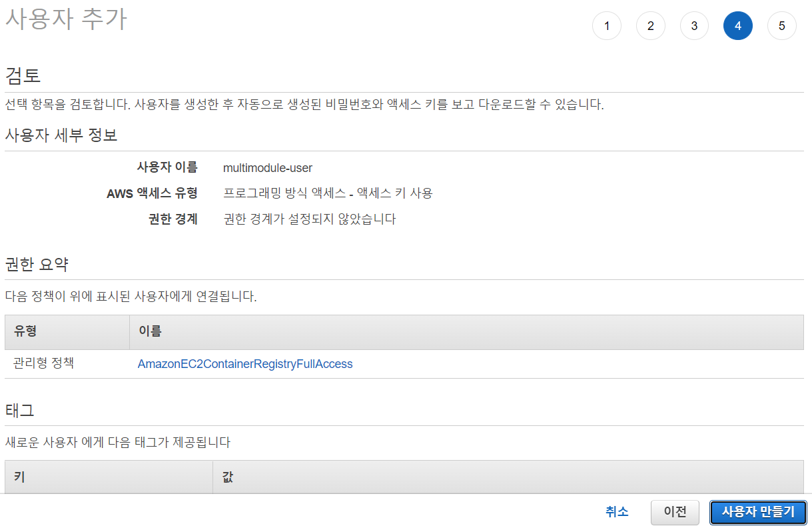
Task: Navigate to step 2 in the wizard
Action: pyautogui.click(x=650, y=25)
